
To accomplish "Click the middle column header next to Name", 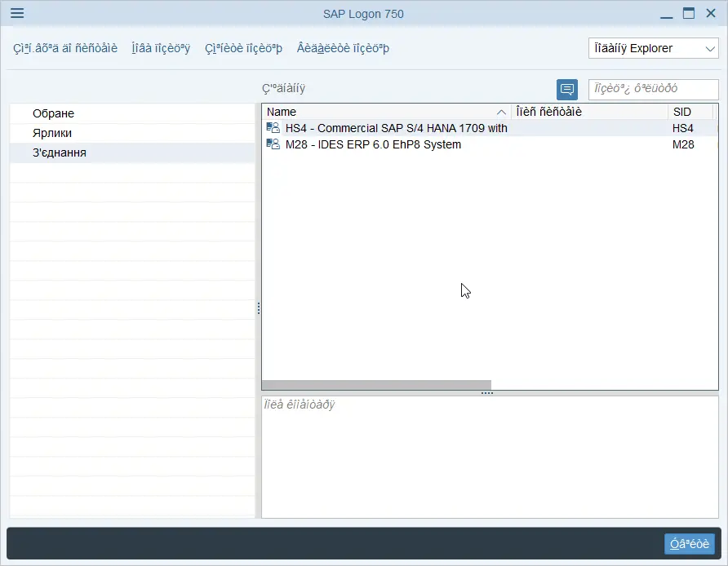I will tap(589, 112).
